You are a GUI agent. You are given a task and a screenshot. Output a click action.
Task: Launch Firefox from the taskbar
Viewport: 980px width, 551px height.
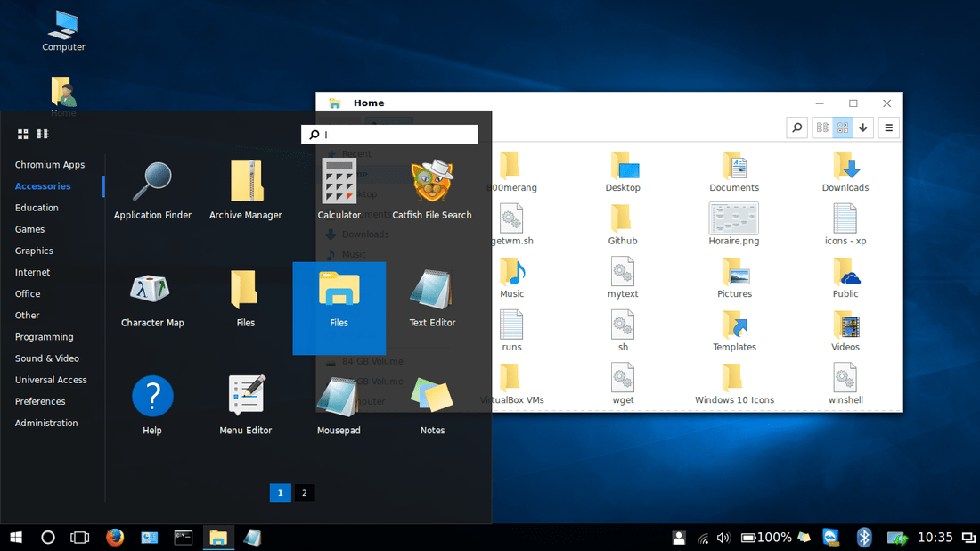point(115,537)
